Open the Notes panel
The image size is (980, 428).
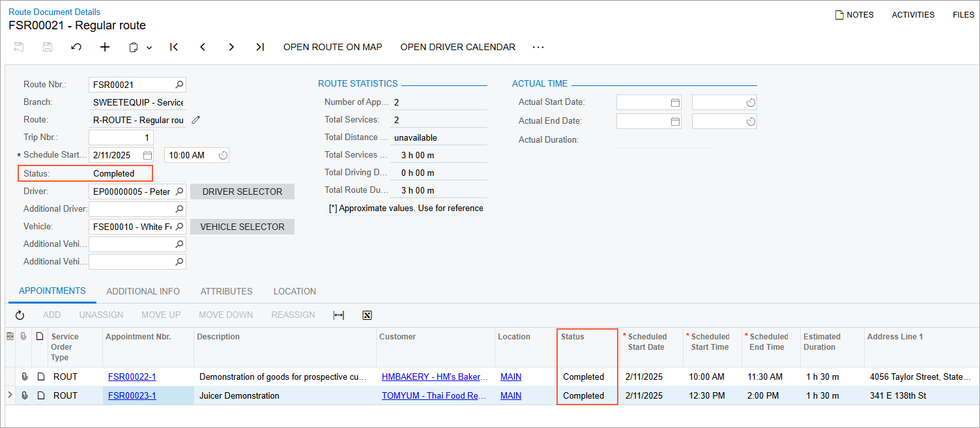(854, 14)
